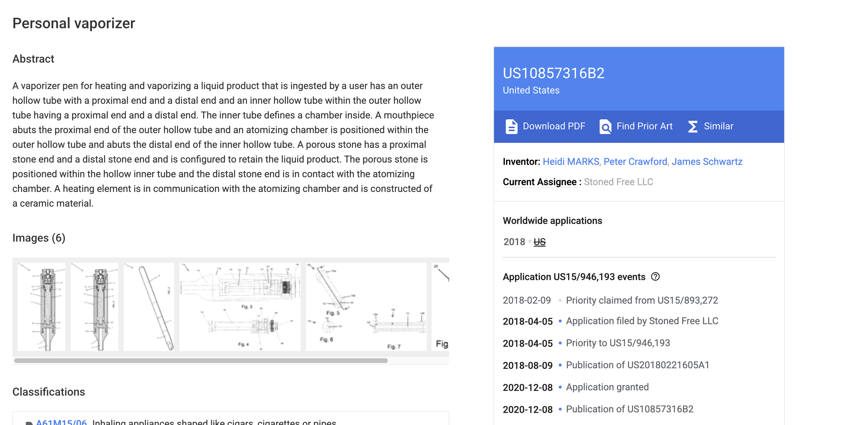Click the images horizontal scrollbar
868x425 pixels.
click(x=201, y=360)
